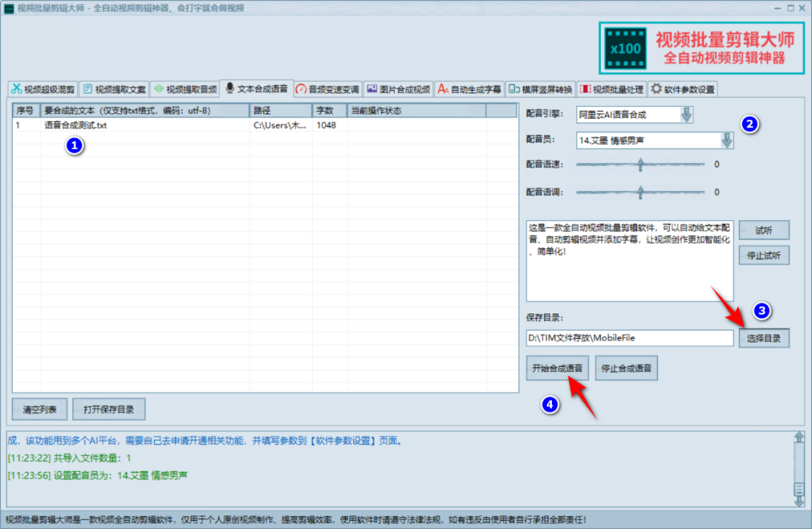Image resolution: width=812 pixels, height=529 pixels.
Task: Open the 图片合成视频 tab
Action: click(398, 89)
